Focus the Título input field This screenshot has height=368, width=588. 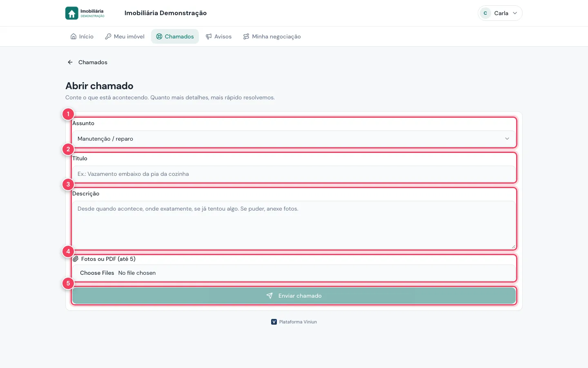point(294,174)
